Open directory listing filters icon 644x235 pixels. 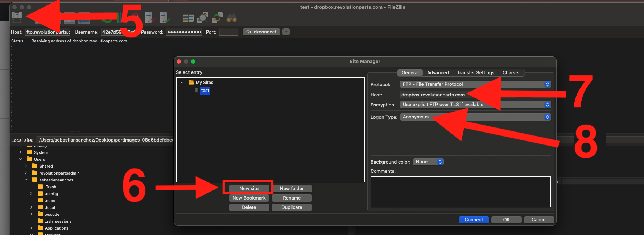click(188, 18)
